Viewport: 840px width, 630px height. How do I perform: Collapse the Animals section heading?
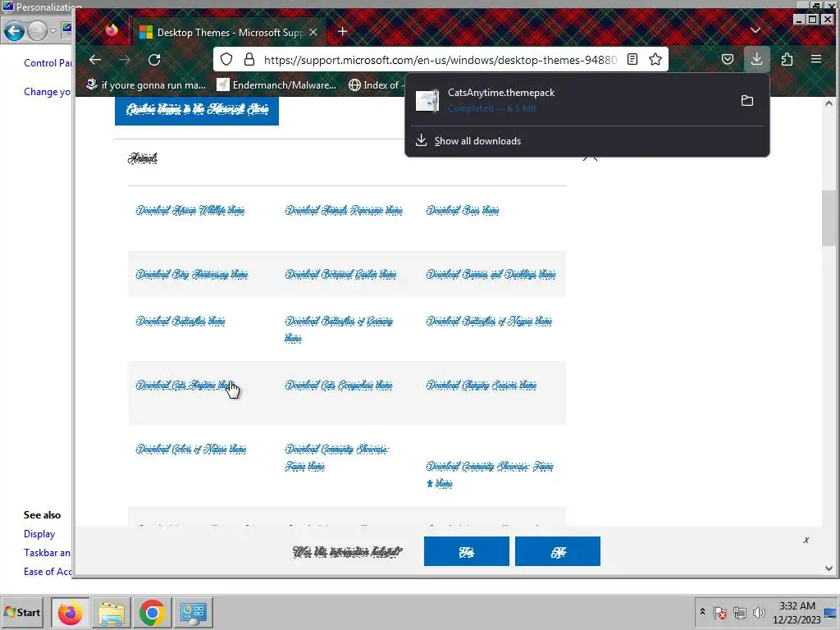[x=143, y=158]
